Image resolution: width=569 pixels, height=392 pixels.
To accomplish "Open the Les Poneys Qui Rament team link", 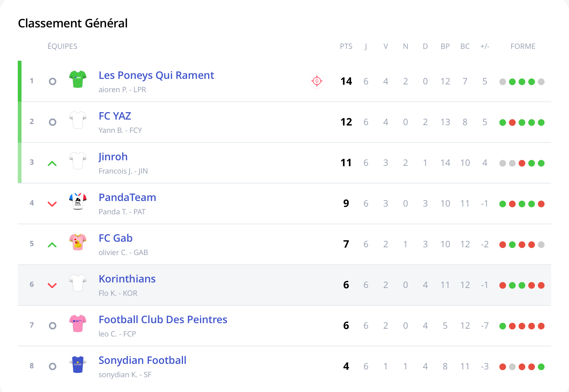I will pos(156,75).
